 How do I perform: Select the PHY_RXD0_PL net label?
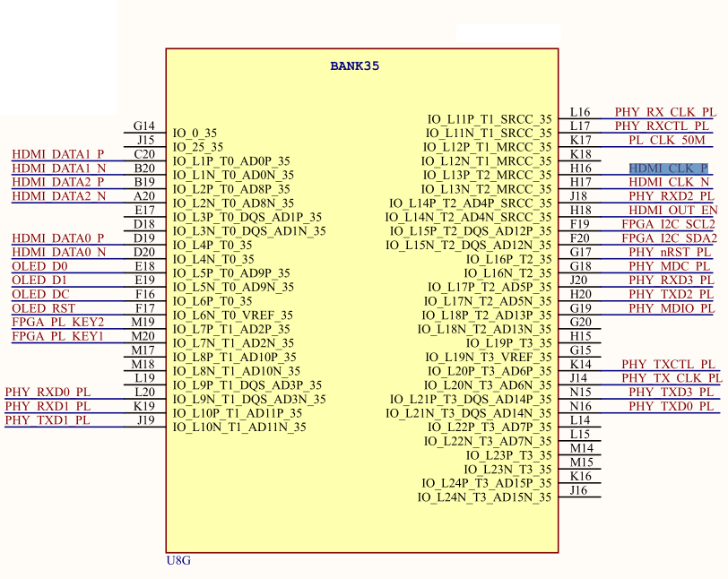coord(48,393)
